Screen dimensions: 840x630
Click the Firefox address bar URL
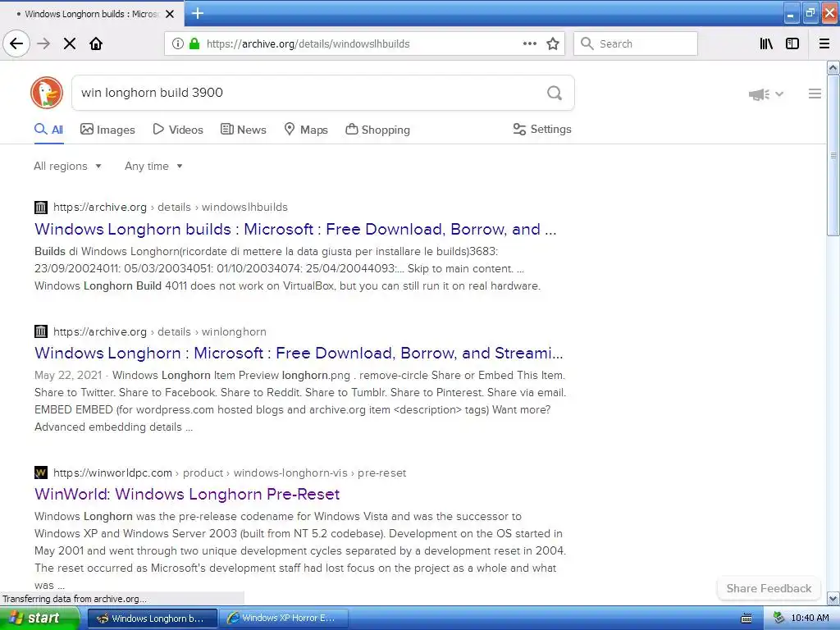[308, 44]
